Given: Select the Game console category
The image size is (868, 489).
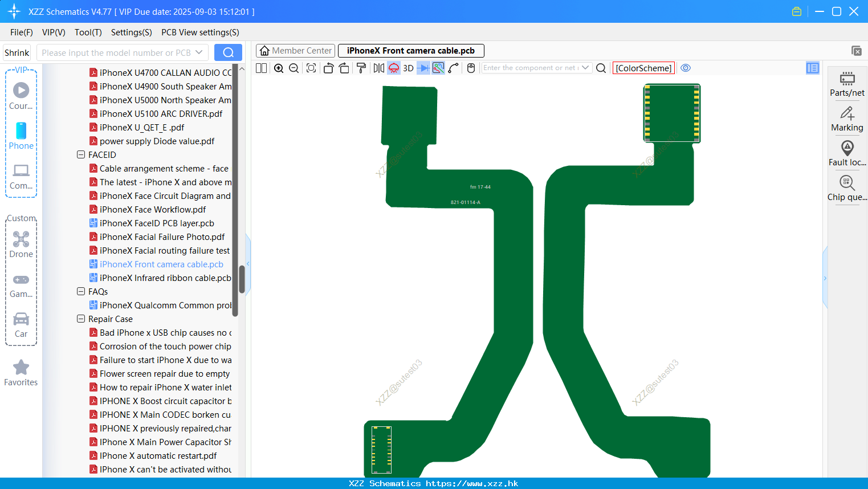Looking at the screenshot, I should pos(21,286).
